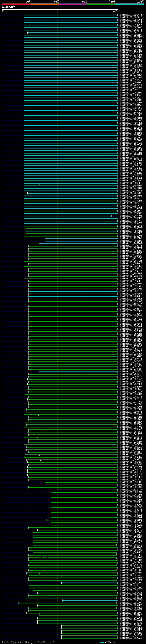The height and width of the screenshot is (644, 146).
Task: Pick the UniRef100_A9NNN1 hit label
Action: tap(131, 231)
